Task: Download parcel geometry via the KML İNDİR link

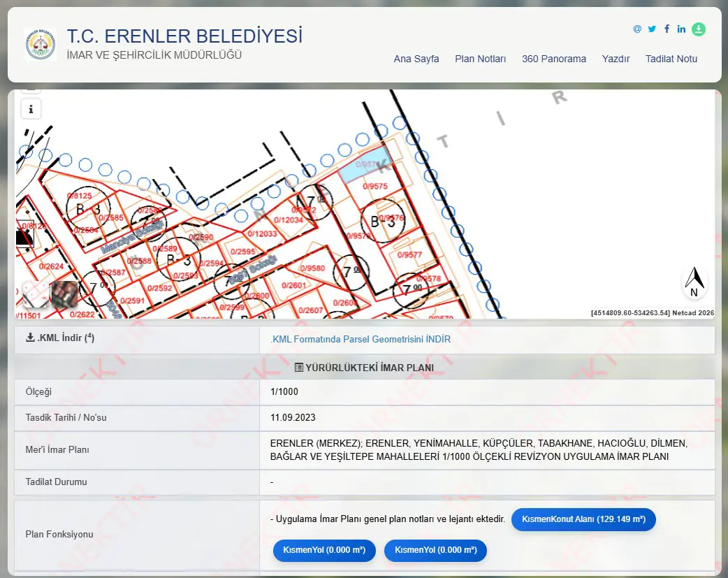Action: [x=361, y=339]
